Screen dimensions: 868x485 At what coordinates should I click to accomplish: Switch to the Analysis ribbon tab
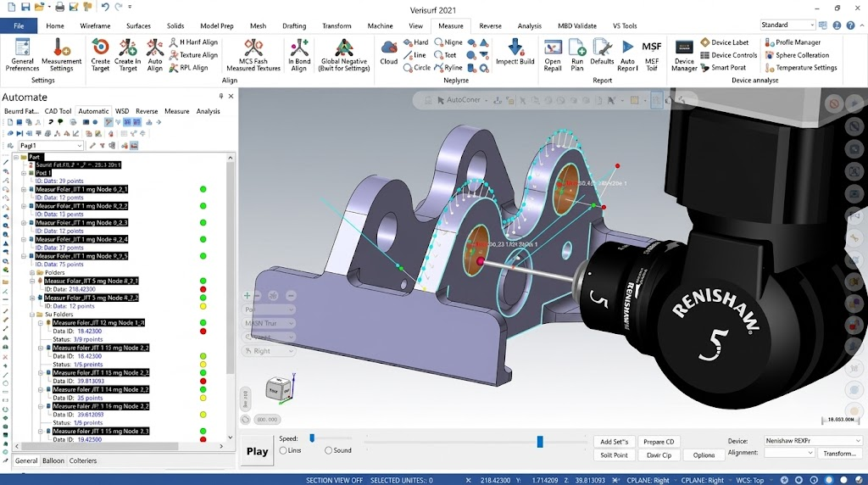pos(529,25)
